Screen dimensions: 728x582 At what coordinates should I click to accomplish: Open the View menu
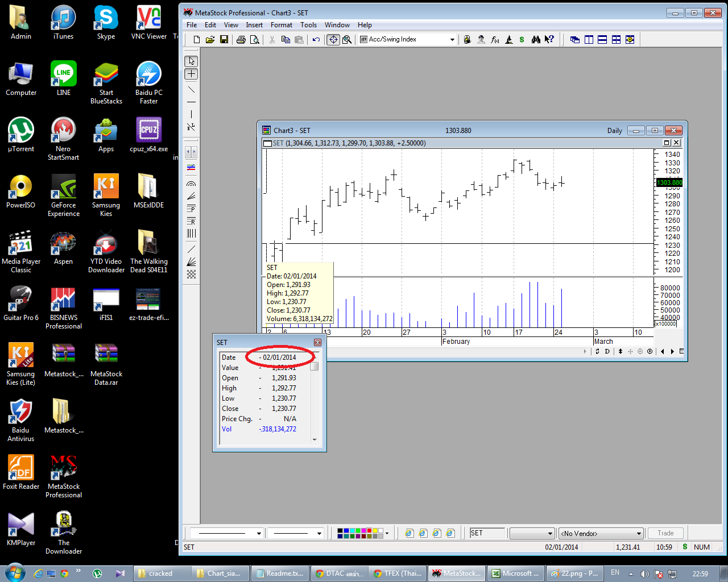click(231, 25)
